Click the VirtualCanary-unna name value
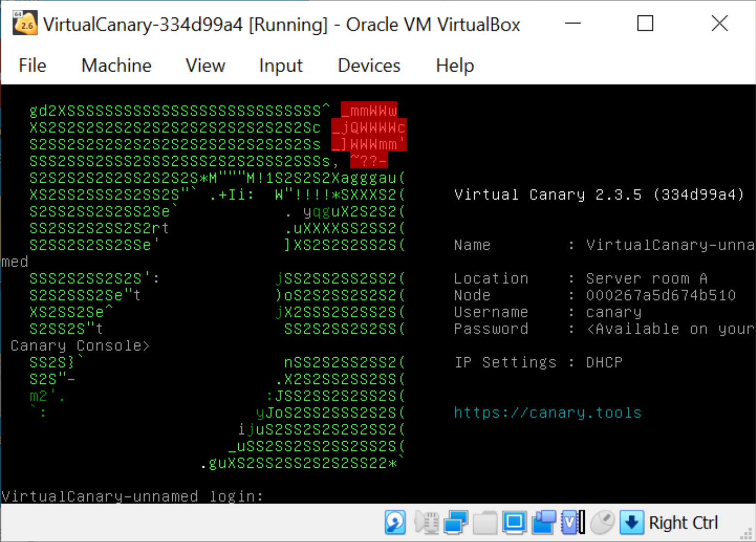 tap(670, 245)
